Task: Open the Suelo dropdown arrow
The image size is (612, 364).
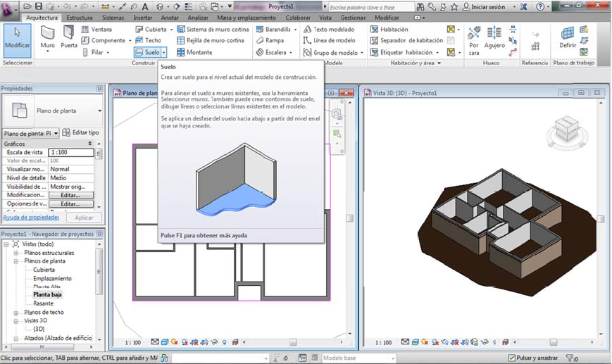Action: click(x=164, y=52)
